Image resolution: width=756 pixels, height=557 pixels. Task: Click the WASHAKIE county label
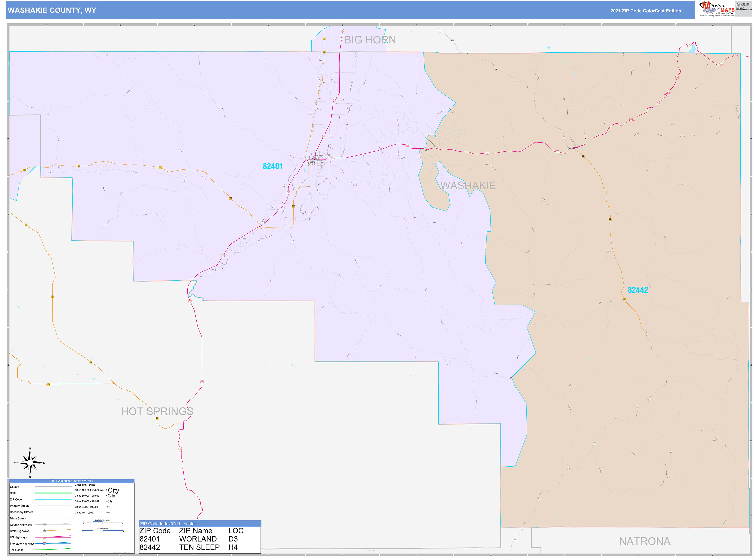click(x=468, y=186)
